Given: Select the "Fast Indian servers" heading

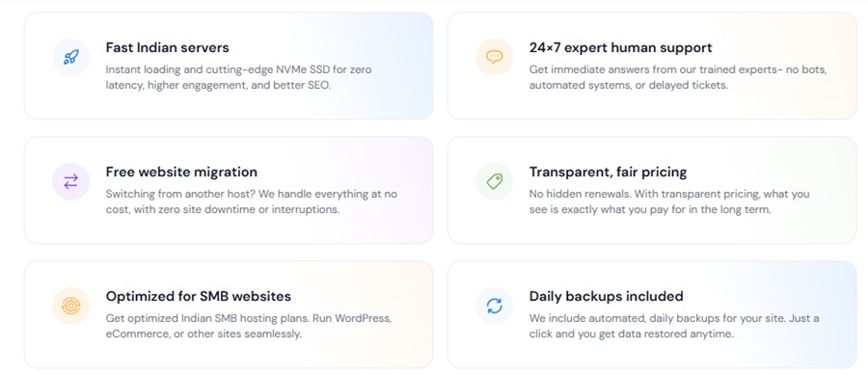Looking at the screenshot, I should point(167,47).
